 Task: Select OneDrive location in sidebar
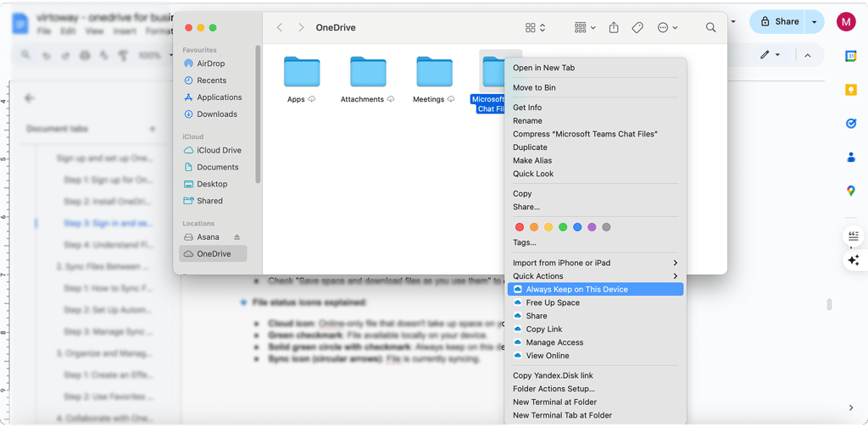[213, 254]
